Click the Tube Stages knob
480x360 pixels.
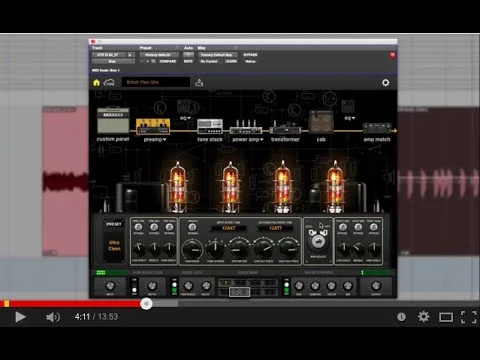coord(215,248)
